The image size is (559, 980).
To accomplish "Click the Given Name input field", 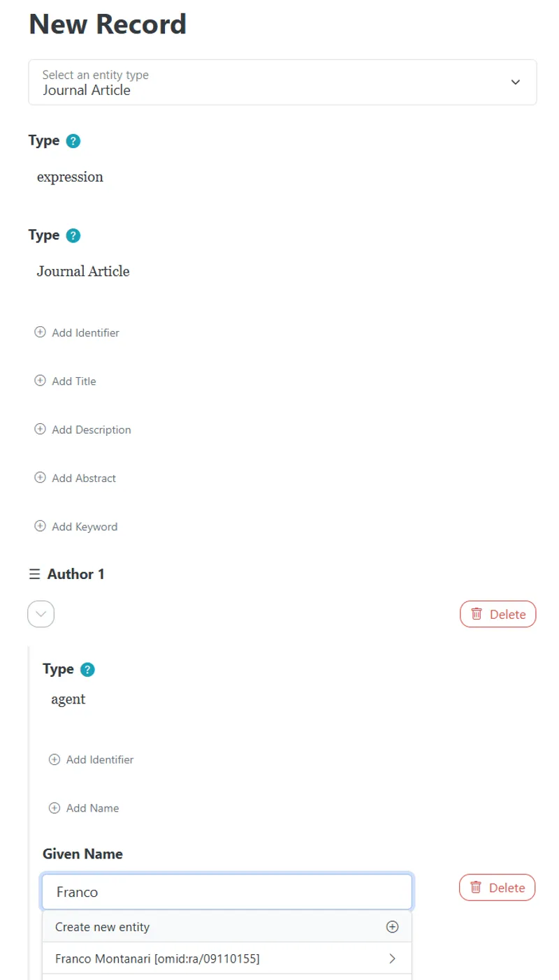I will click(x=227, y=892).
